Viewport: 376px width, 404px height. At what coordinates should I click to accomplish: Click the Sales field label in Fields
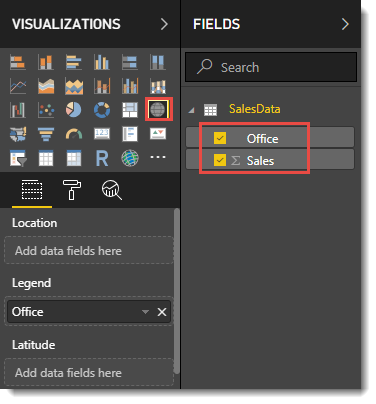pos(260,161)
